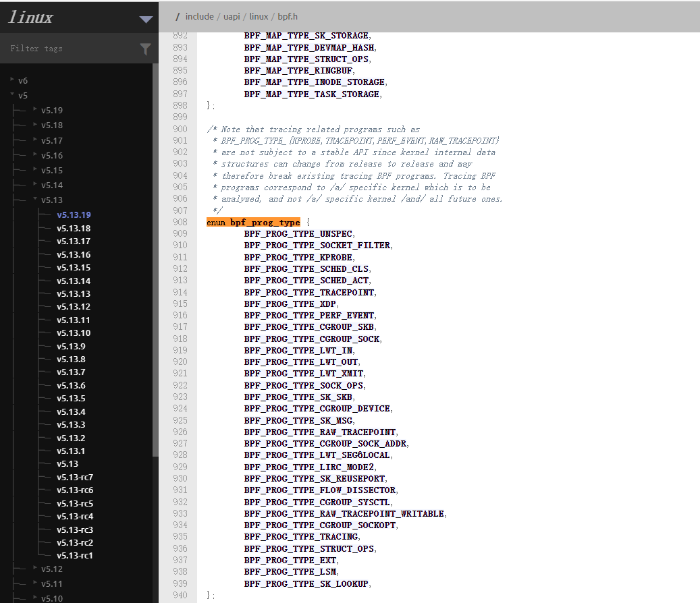Open the root slash in breadcrumb path
This screenshot has height=603, width=700.
click(178, 16)
